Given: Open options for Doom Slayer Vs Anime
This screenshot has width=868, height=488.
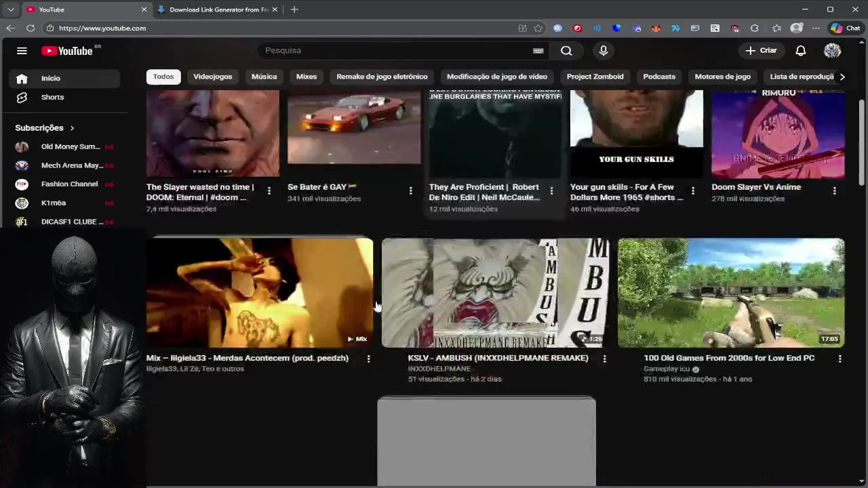Looking at the screenshot, I should [x=834, y=191].
